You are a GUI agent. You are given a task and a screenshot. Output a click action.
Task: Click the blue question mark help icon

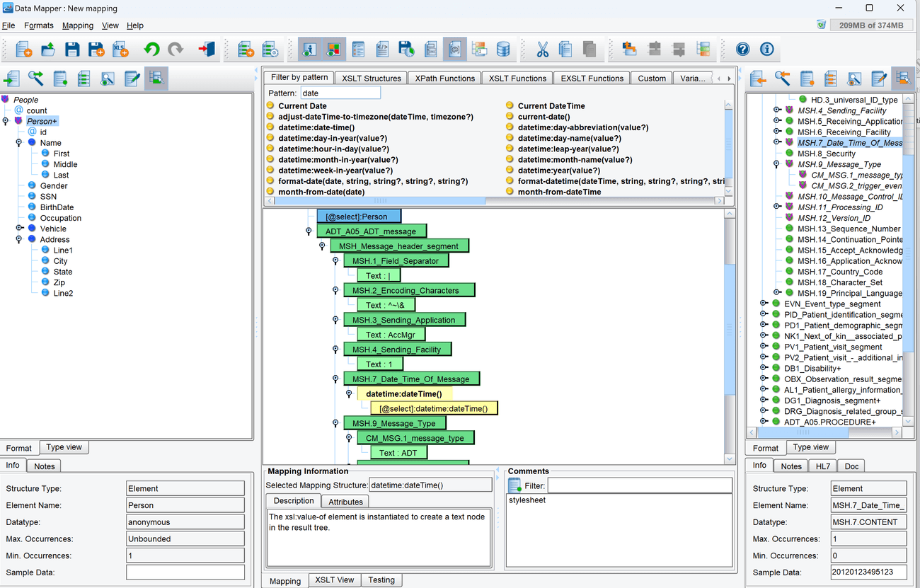point(742,49)
